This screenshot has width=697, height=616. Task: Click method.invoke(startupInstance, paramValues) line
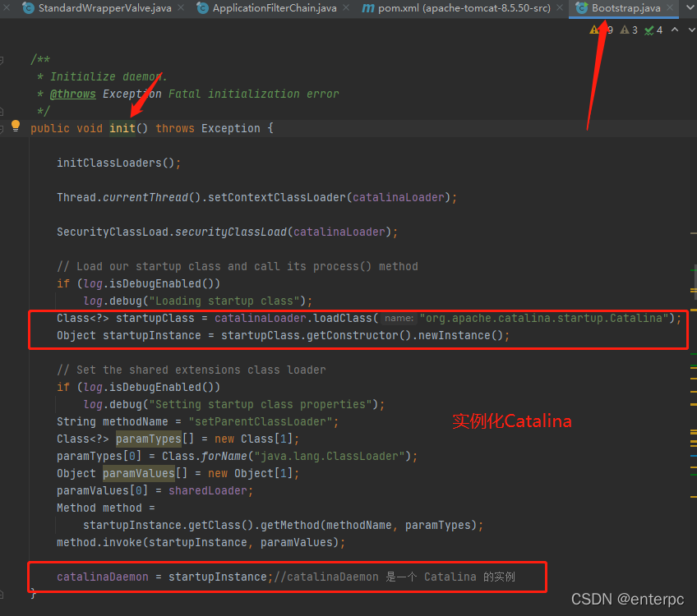(x=201, y=542)
